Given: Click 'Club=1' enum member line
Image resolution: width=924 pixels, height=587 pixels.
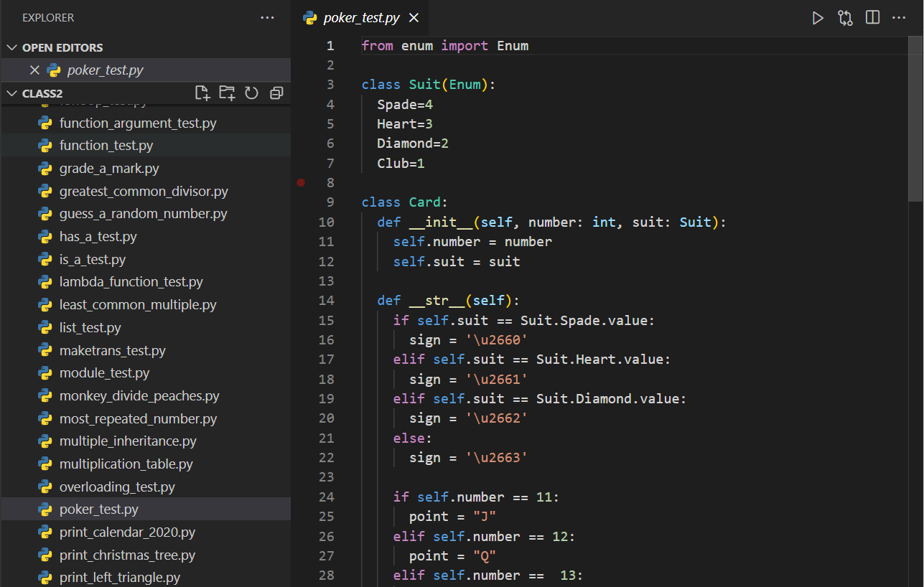Looking at the screenshot, I should pyautogui.click(x=401, y=164).
